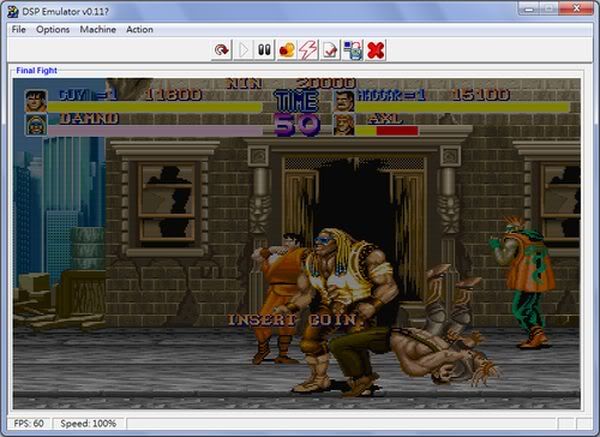The height and width of the screenshot is (437, 600).
Task: Click the document with red checkmark icon
Action: coord(330,50)
